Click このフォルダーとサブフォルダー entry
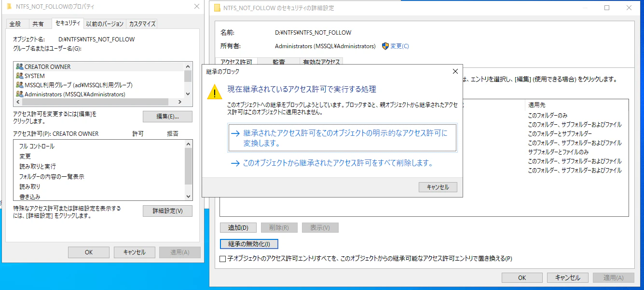 coord(560,133)
